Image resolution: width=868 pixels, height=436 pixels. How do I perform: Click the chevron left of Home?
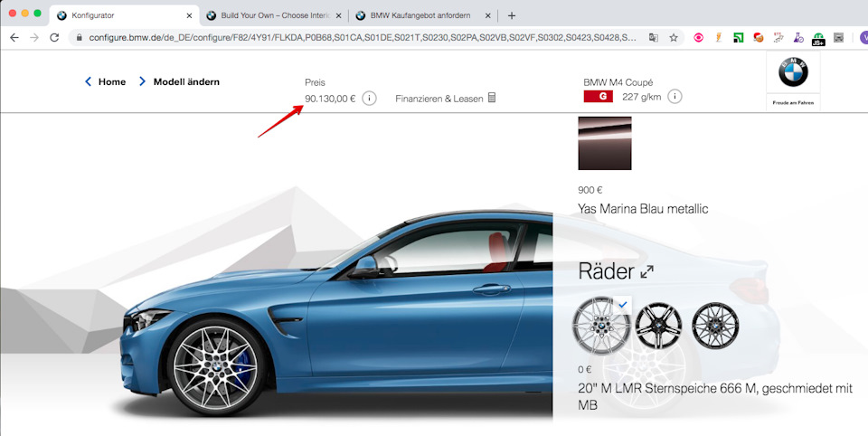point(88,81)
